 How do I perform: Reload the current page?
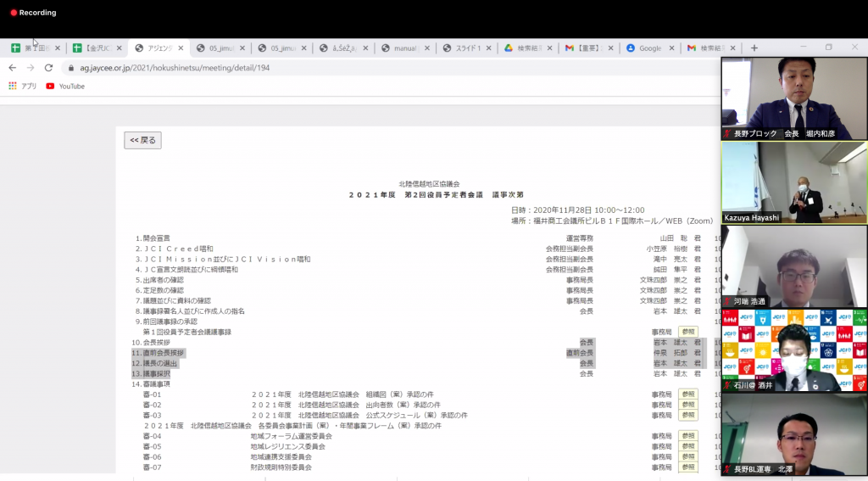tap(48, 68)
